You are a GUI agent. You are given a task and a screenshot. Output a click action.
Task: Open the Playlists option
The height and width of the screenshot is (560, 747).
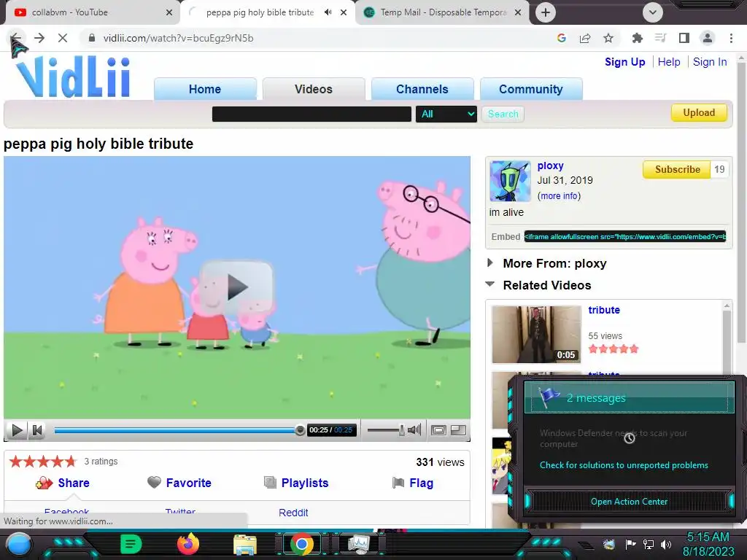tap(296, 483)
